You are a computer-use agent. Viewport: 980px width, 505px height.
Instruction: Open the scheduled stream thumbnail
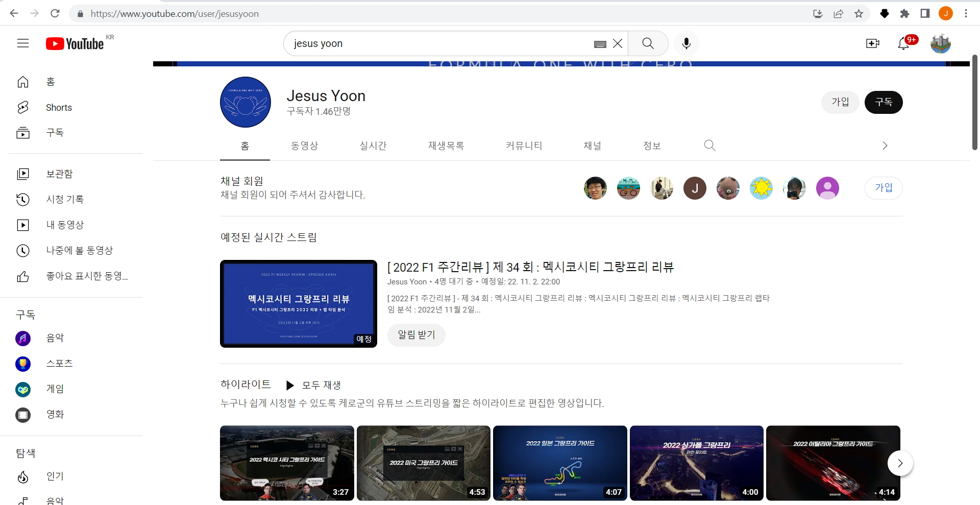pyautogui.click(x=299, y=304)
